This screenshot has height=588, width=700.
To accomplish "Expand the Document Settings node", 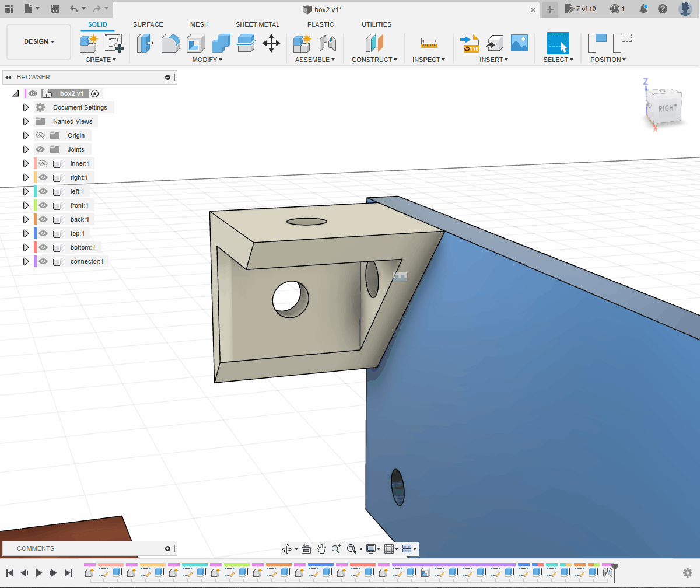I will [26, 107].
